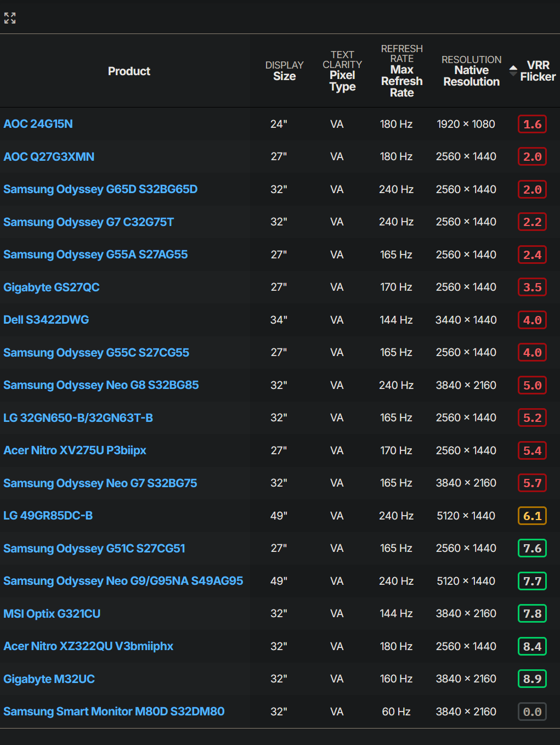
Task: Select 24" size cell for AOC 24G15N
Action: (279, 124)
